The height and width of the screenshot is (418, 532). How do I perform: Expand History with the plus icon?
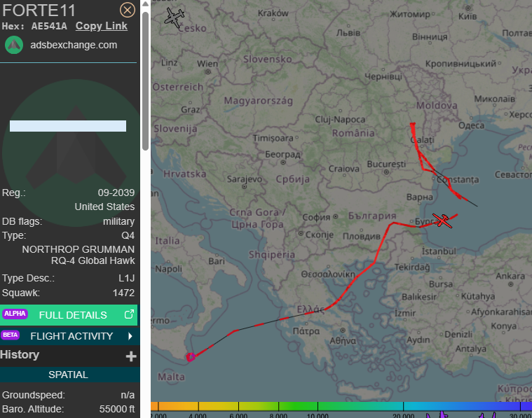coord(131,356)
